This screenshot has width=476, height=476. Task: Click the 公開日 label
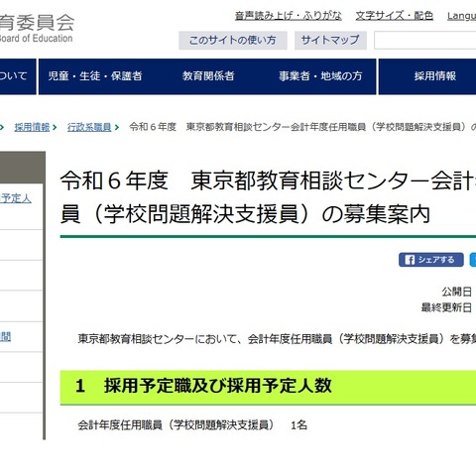457,292
